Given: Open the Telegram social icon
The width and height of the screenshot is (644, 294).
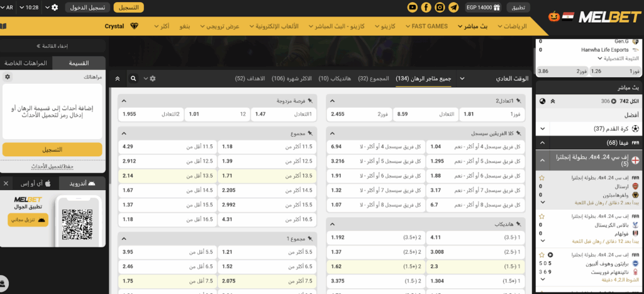Looking at the screenshot, I should click(x=454, y=8).
